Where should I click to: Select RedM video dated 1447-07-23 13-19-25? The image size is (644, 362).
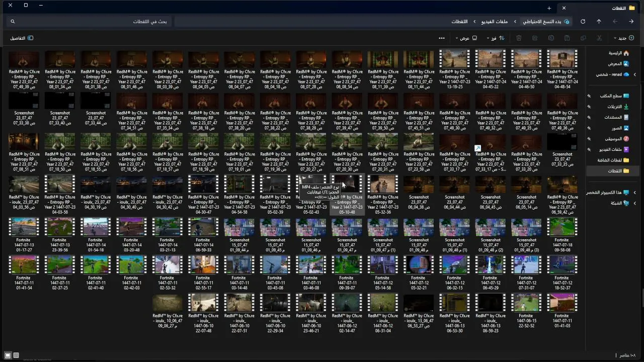click(x=454, y=69)
